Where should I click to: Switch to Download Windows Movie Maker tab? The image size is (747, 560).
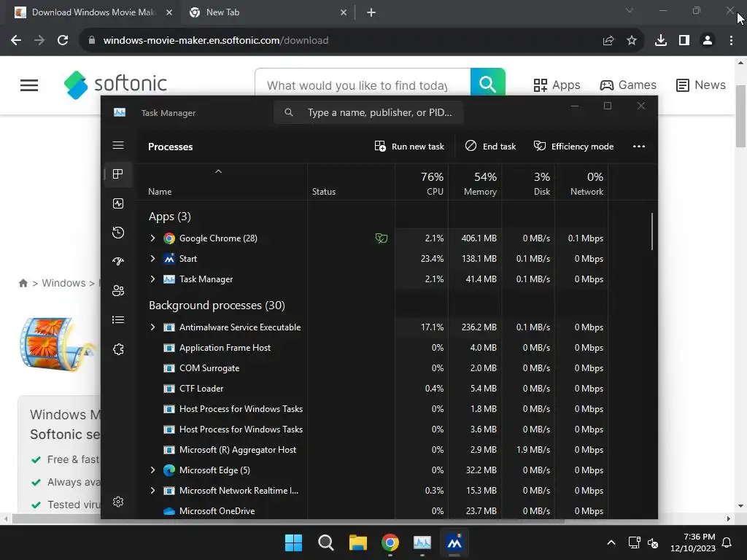(93, 12)
